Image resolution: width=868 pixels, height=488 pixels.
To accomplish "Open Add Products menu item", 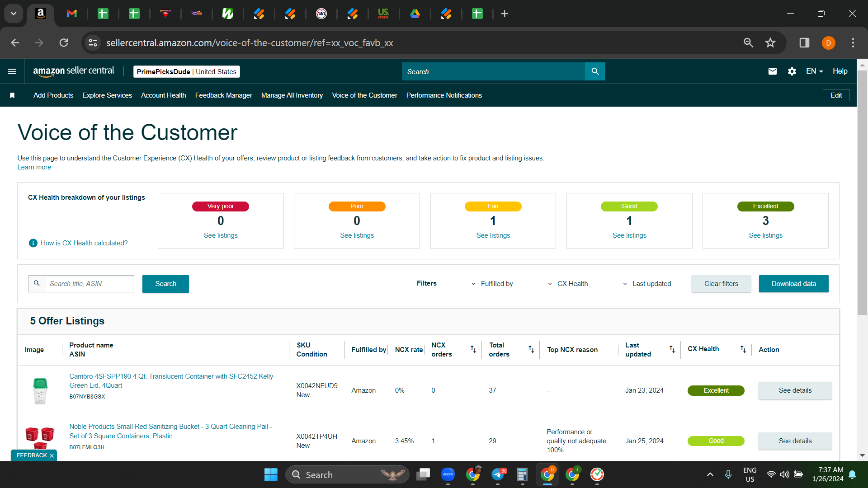I will [x=53, y=95].
